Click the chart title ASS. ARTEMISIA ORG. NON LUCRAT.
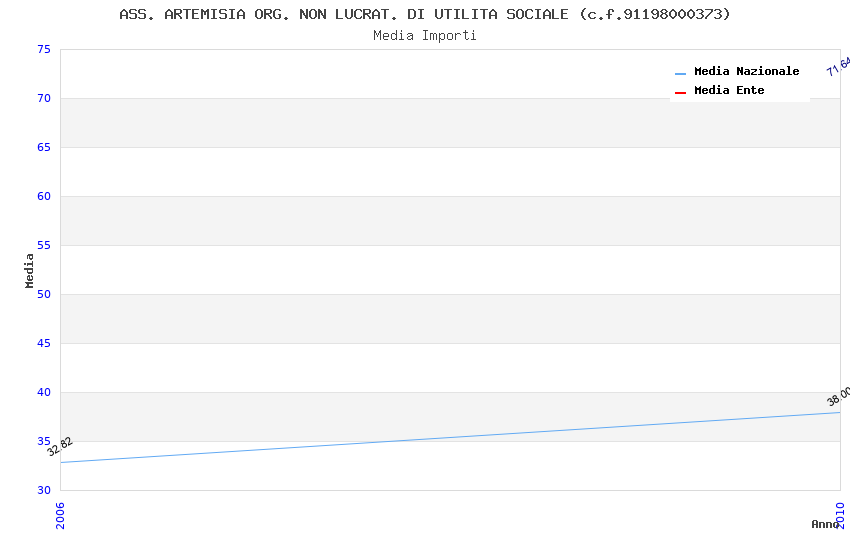The image size is (850, 550). tap(424, 14)
